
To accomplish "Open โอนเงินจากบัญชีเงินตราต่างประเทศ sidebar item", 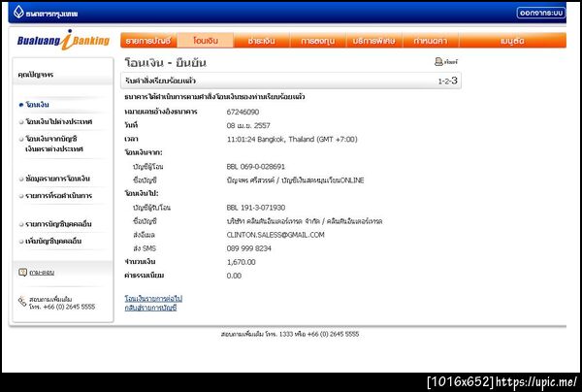I will pyautogui.click(x=54, y=144).
